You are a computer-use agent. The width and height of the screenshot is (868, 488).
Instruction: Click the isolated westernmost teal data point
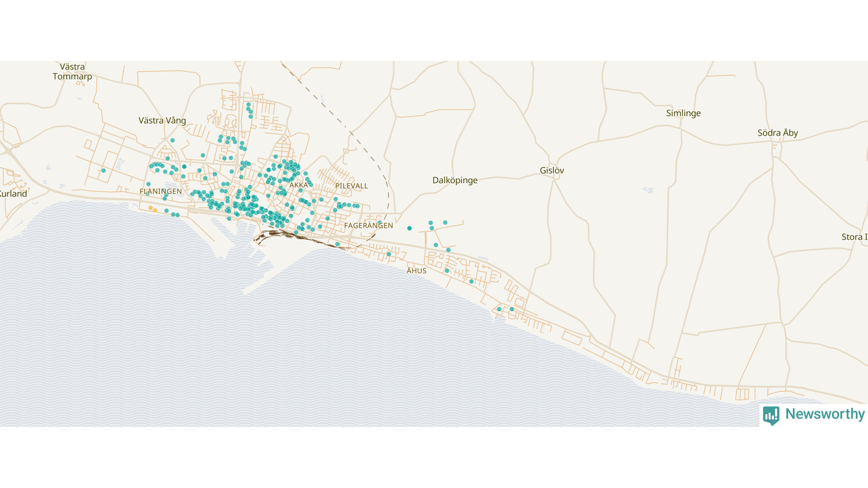(x=103, y=171)
